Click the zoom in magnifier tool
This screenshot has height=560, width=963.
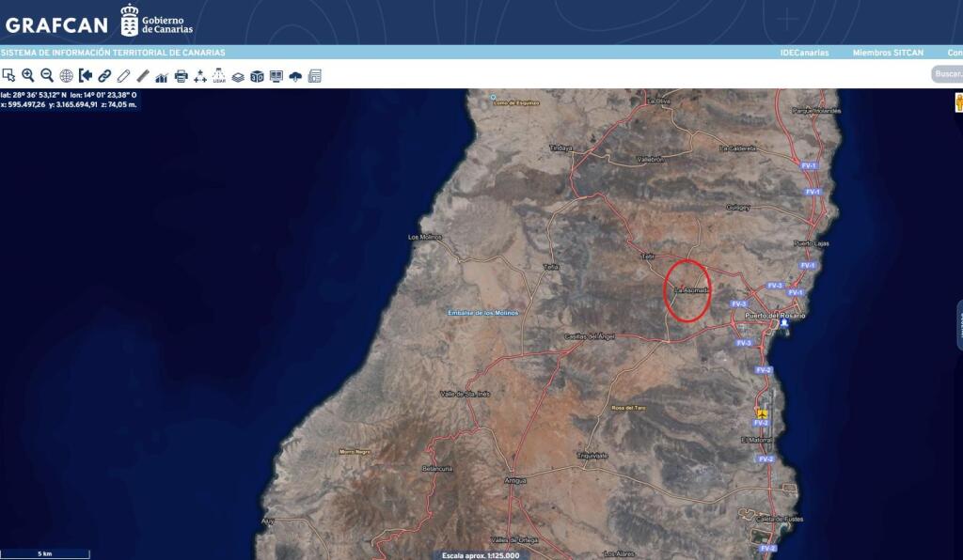28,76
